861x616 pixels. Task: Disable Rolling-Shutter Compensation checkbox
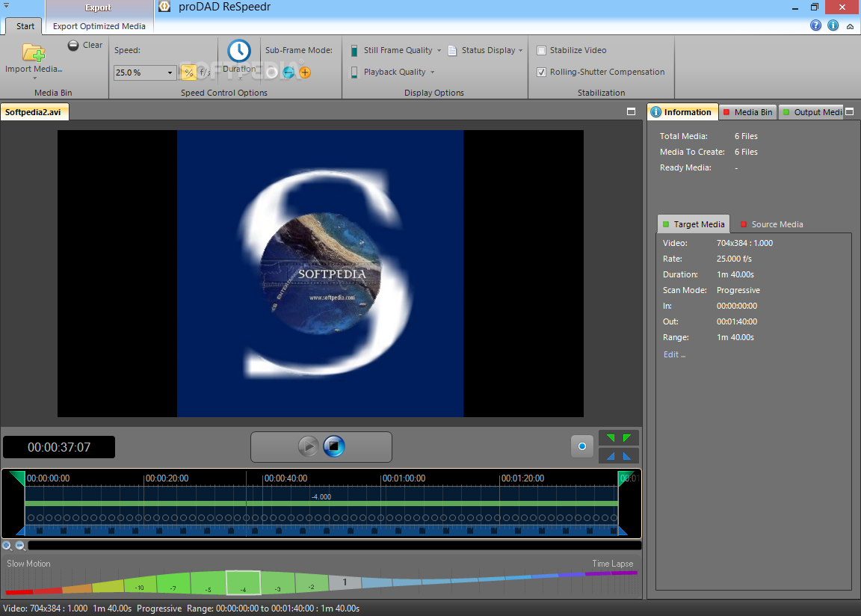(541, 72)
